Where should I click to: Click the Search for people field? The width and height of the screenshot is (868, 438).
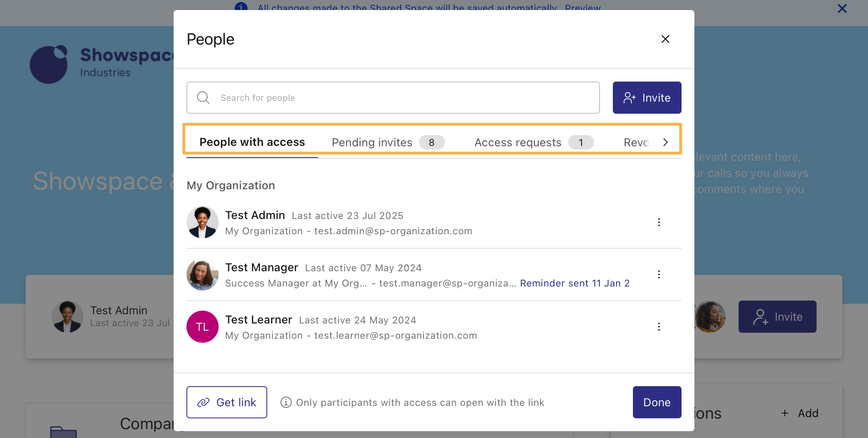coord(402,98)
